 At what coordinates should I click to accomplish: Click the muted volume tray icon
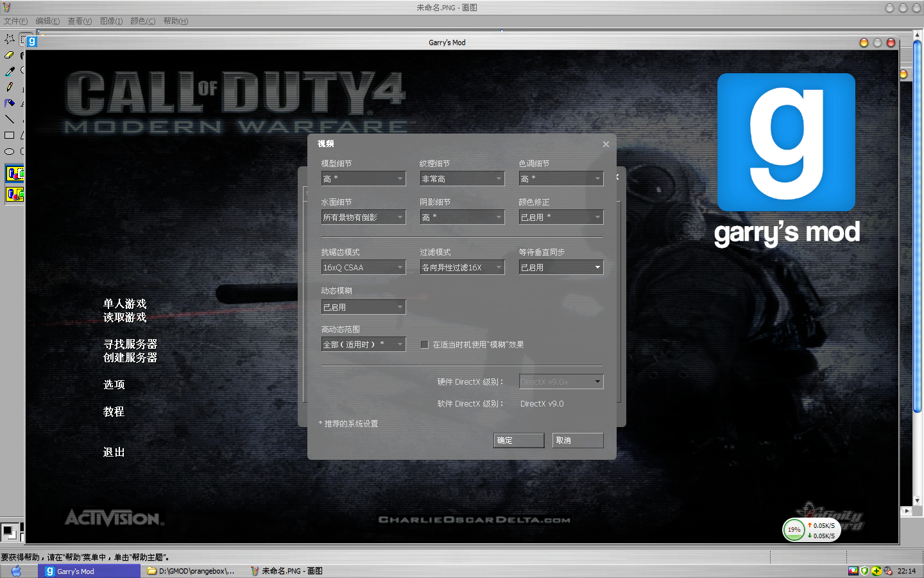tap(888, 571)
